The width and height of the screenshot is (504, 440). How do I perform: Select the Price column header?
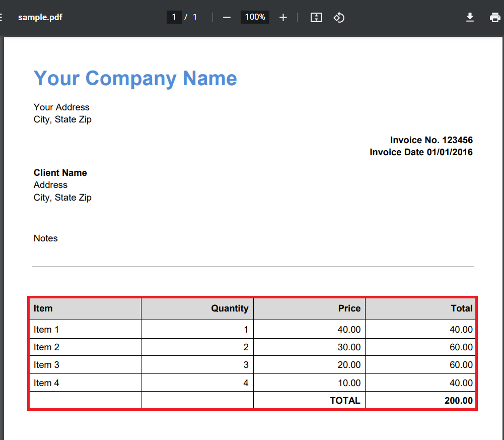click(309, 308)
